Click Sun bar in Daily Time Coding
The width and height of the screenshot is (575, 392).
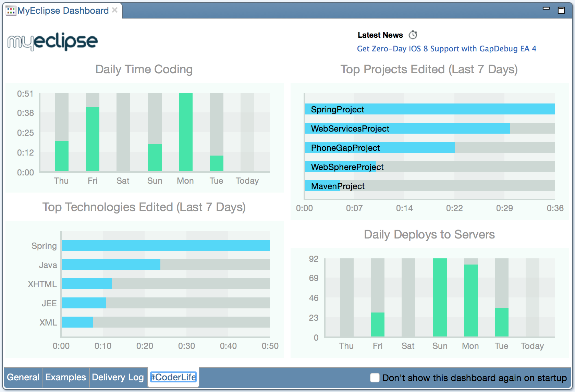(155, 158)
